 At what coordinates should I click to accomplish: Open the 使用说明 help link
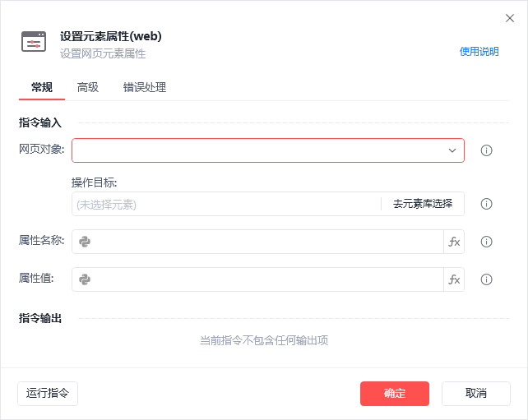479,51
